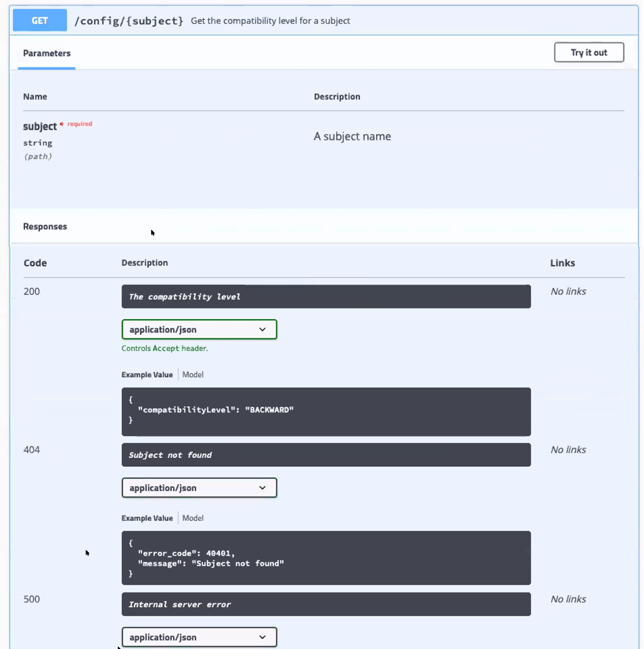Select the Parameters tab
The width and height of the screenshot is (644, 649).
click(46, 54)
